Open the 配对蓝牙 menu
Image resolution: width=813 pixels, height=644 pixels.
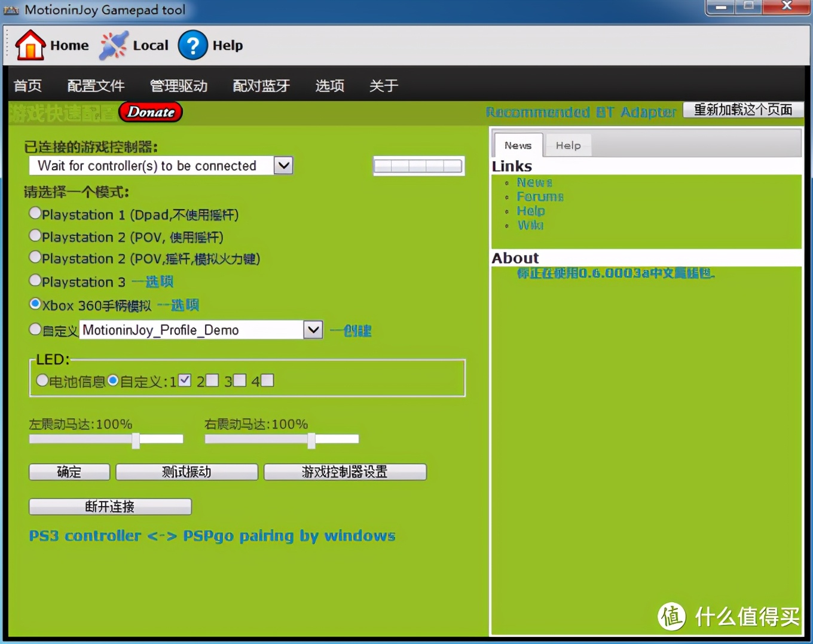261,85
